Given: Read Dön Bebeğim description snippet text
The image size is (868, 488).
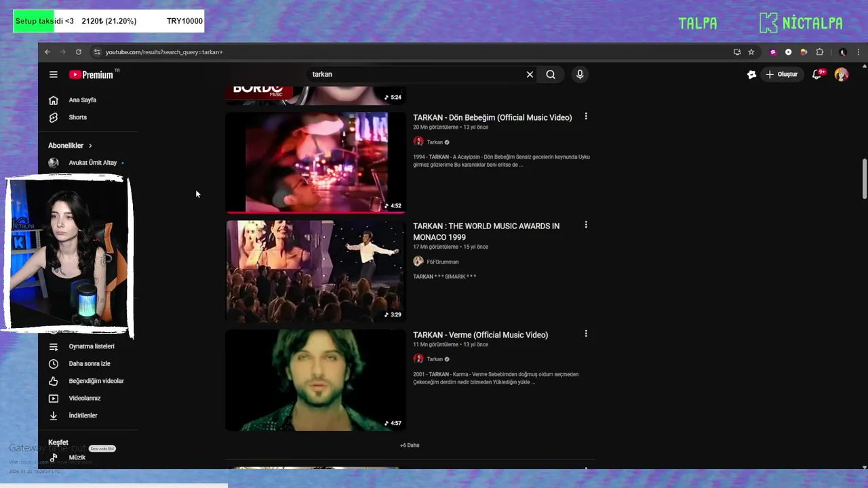Looking at the screenshot, I should 501,161.
